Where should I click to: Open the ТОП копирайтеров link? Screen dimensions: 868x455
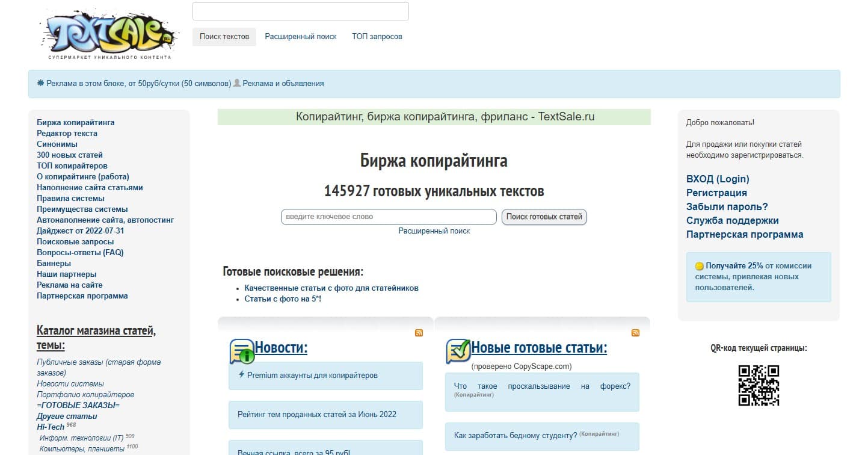point(72,166)
